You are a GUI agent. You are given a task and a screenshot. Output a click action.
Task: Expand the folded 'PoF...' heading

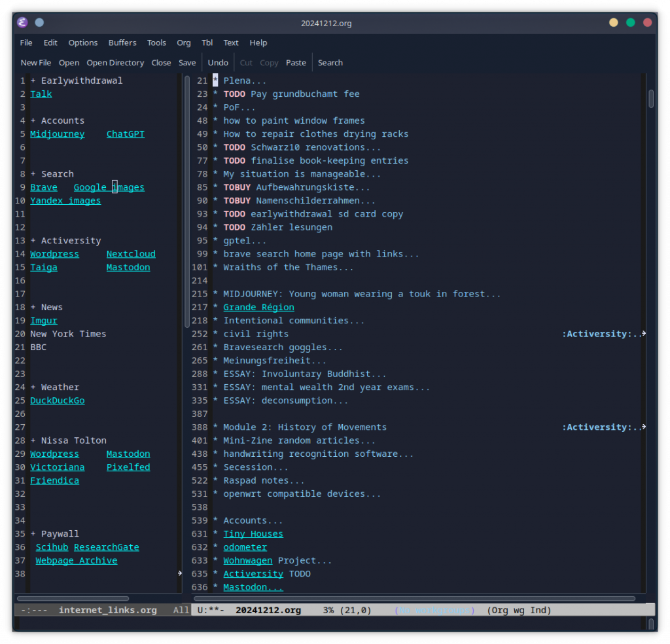(239, 108)
